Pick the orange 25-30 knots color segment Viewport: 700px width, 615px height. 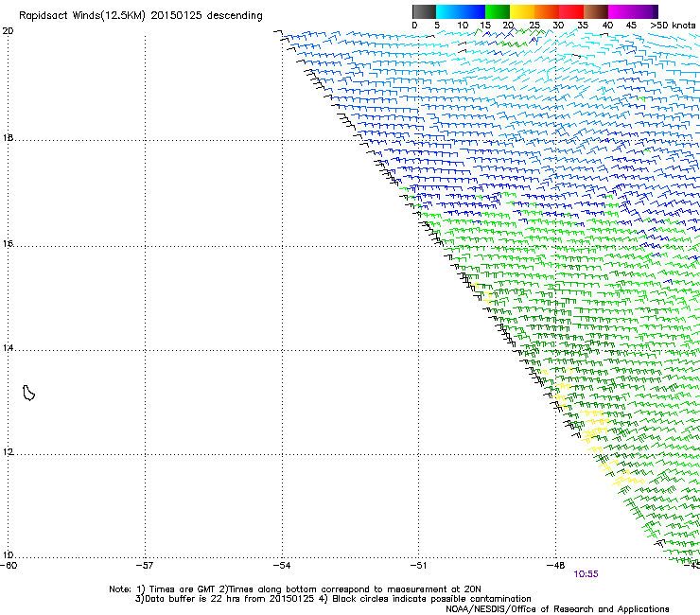click(547, 11)
